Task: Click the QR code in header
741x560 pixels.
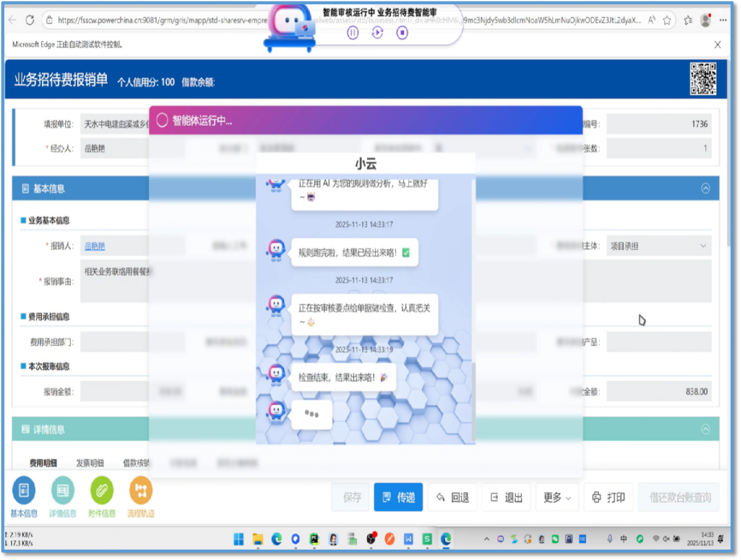Action: pyautogui.click(x=703, y=79)
